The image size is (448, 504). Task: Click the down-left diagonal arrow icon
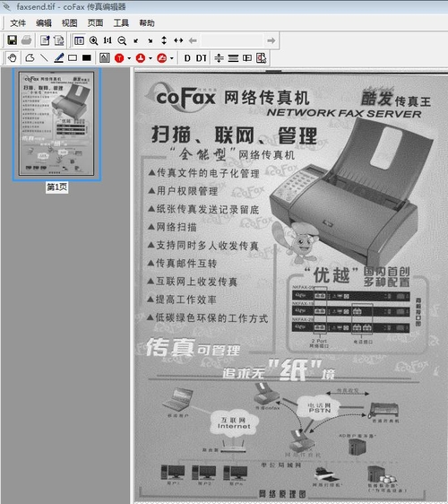(136, 40)
